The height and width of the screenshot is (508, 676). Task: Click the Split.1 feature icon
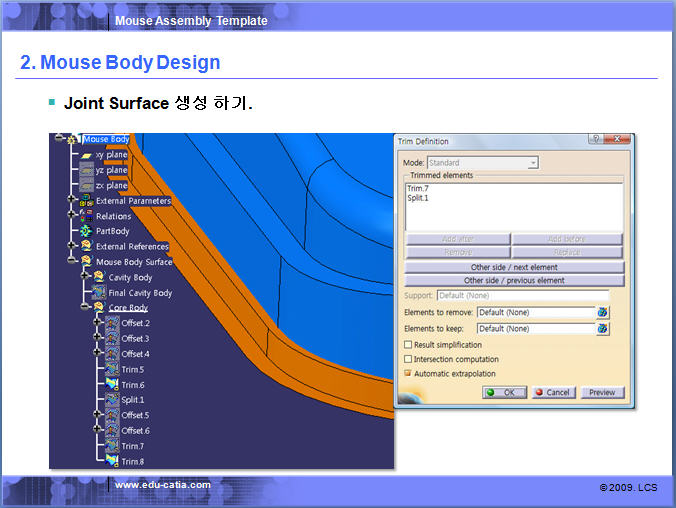[110, 399]
